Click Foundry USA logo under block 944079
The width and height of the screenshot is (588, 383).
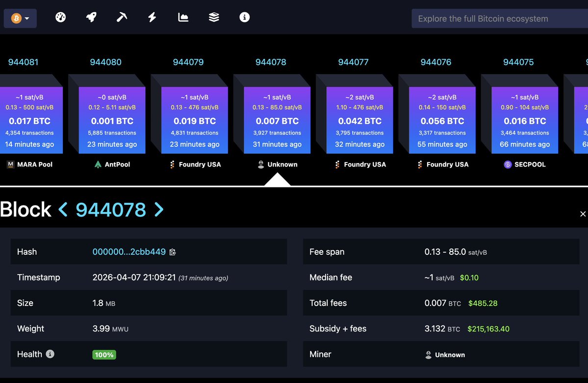172,164
